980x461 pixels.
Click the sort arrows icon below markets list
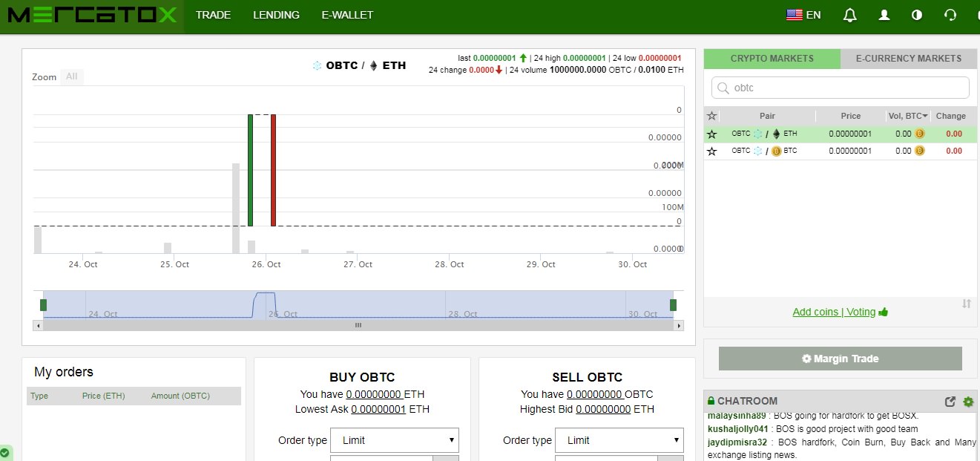[x=966, y=304]
